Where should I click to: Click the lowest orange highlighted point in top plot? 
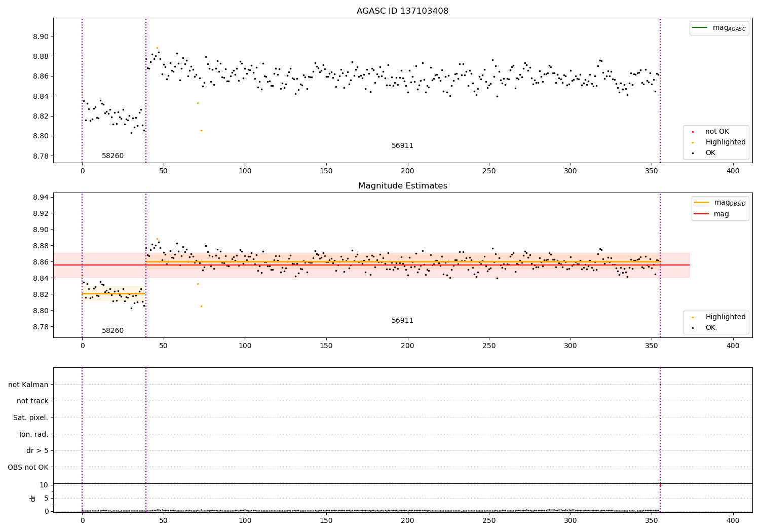click(201, 130)
